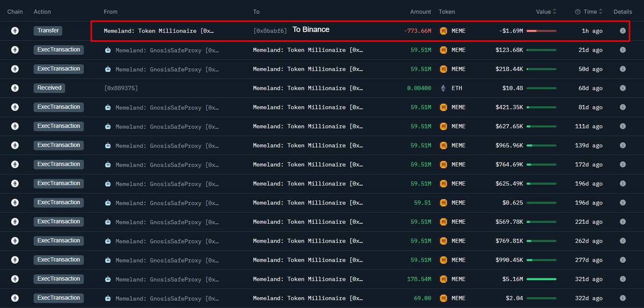The height and width of the screenshot is (308, 644).
Task: Toggle sort arrows beside Time header
Action: click(601, 12)
